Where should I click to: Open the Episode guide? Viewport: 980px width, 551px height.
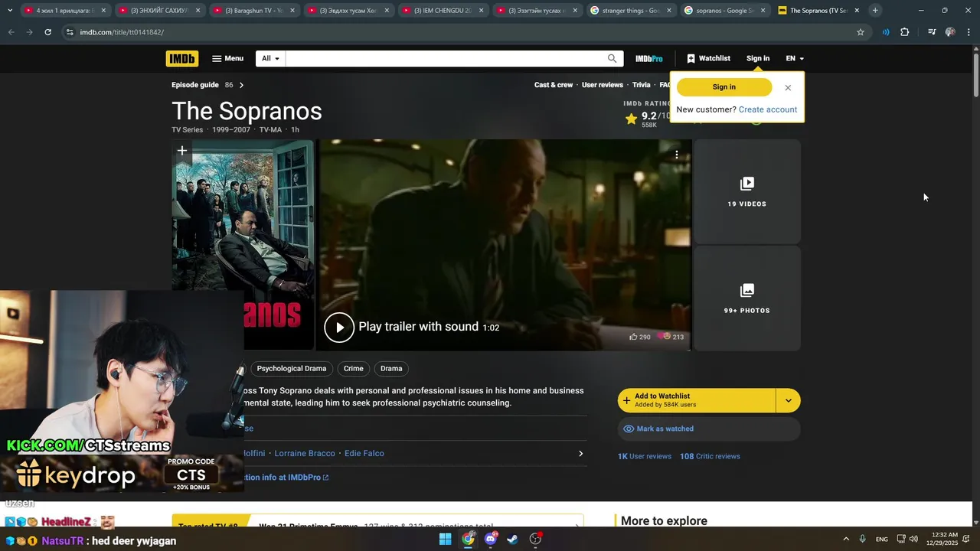pos(195,85)
